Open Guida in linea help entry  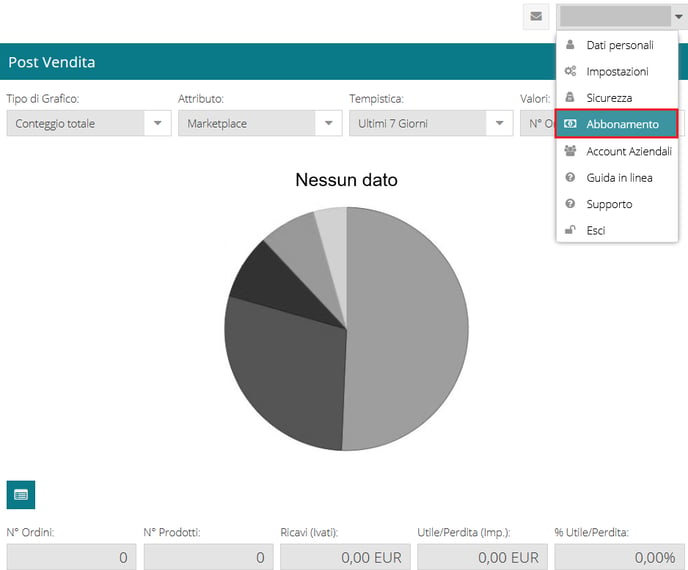[617, 177]
